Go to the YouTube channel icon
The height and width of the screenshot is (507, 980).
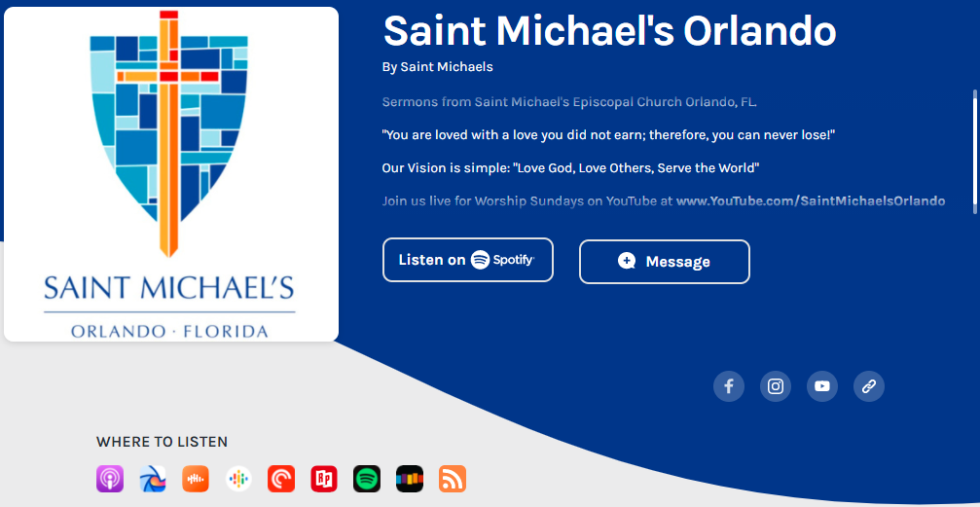pyautogui.click(x=822, y=386)
